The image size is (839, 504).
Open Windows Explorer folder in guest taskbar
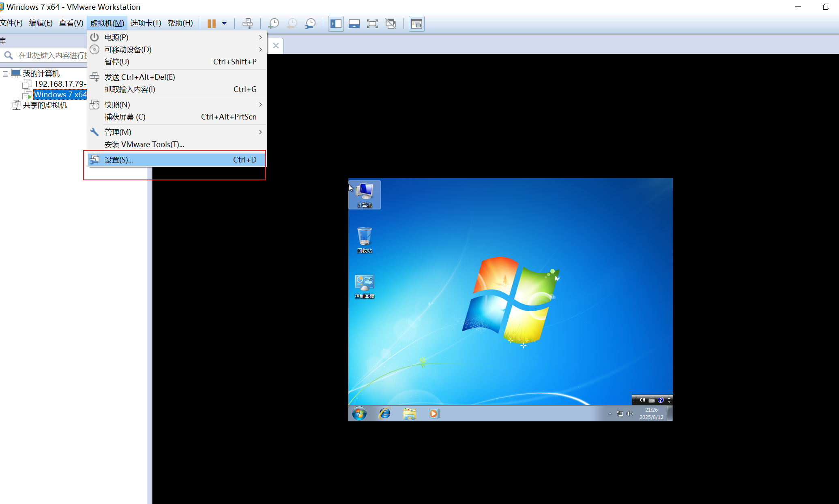pyautogui.click(x=410, y=413)
